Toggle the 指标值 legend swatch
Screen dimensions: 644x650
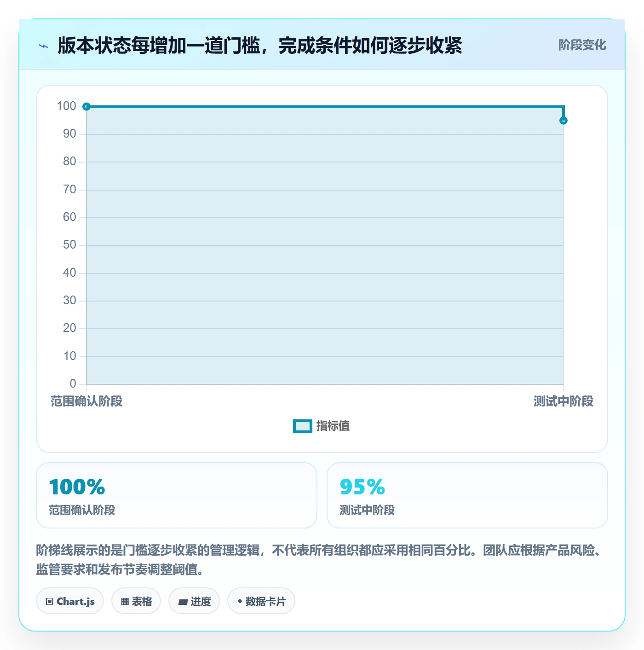tap(303, 426)
